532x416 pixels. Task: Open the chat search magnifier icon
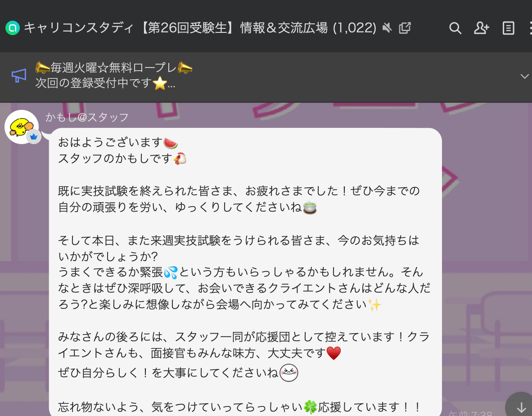[x=455, y=28]
